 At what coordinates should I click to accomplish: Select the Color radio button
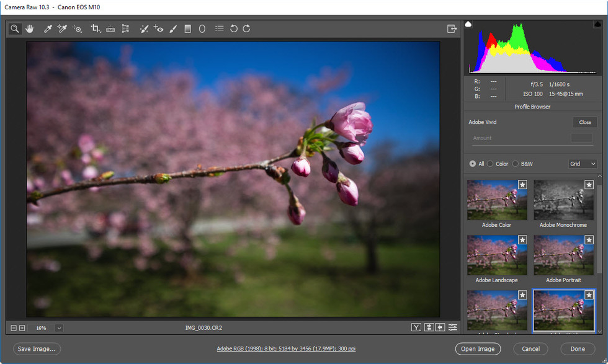click(x=490, y=164)
